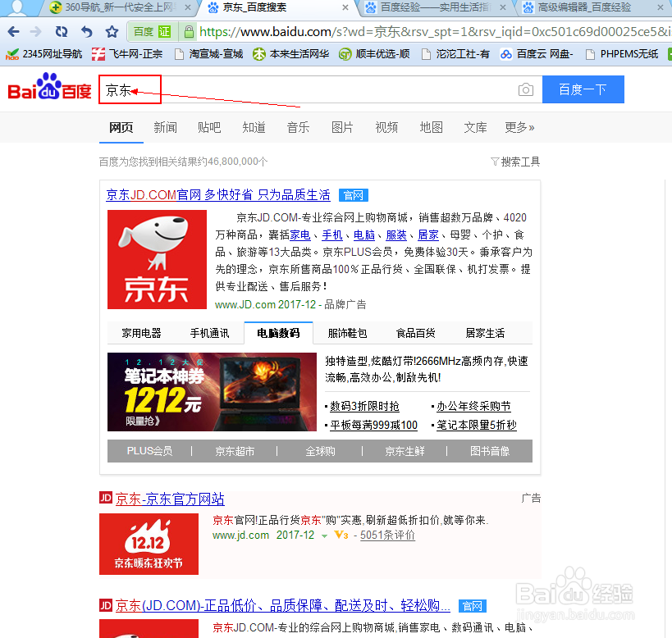Click the 笔记本神券 1212元 banner
The width and height of the screenshot is (672, 638).
212,392
